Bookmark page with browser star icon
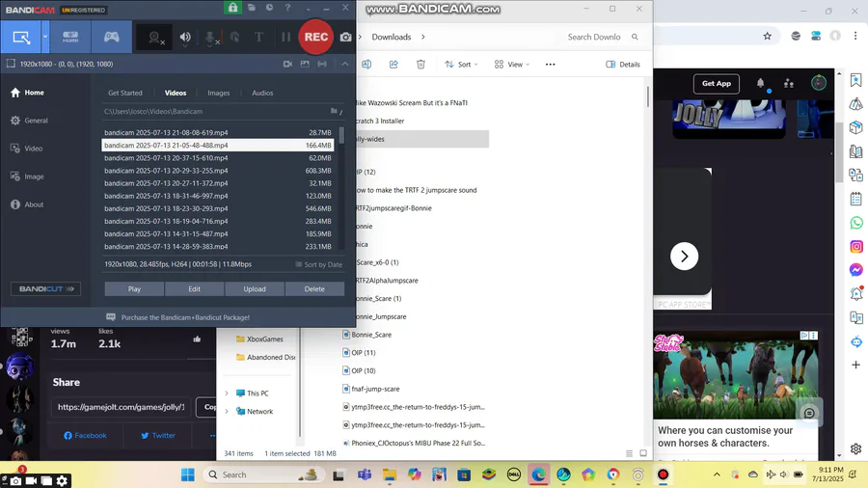This screenshot has width=868, height=488. click(x=768, y=36)
